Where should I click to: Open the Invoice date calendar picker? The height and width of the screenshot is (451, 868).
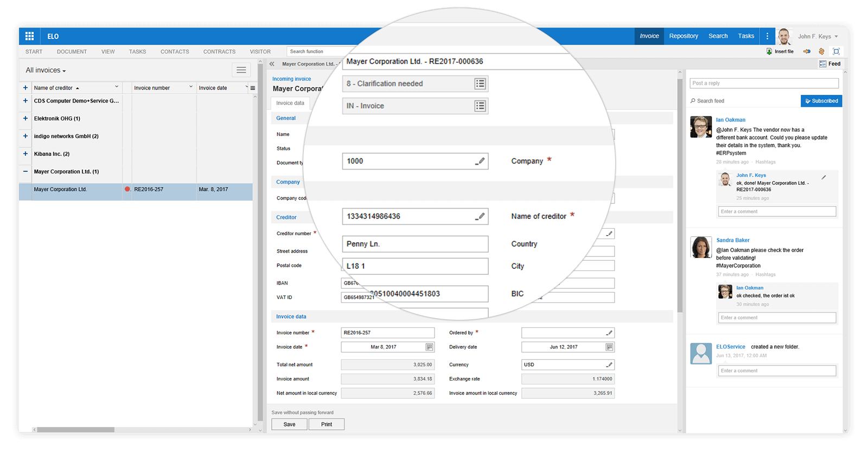[x=429, y=347]
